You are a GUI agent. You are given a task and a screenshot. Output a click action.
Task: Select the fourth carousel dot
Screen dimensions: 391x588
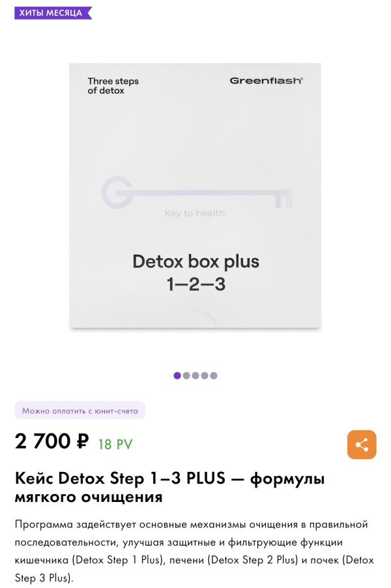205,375
